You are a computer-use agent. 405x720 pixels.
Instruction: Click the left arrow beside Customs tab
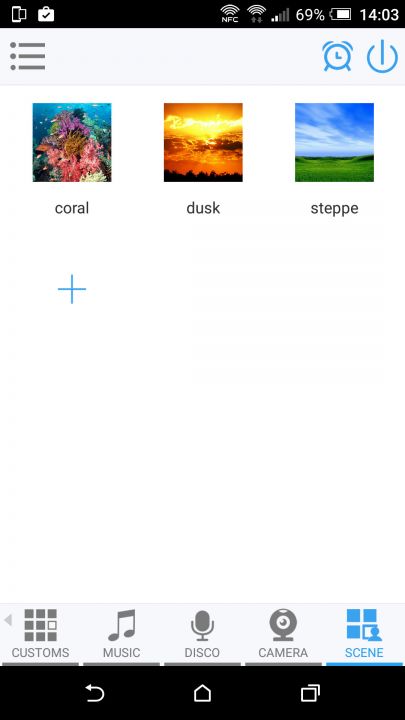pos(7,620)
